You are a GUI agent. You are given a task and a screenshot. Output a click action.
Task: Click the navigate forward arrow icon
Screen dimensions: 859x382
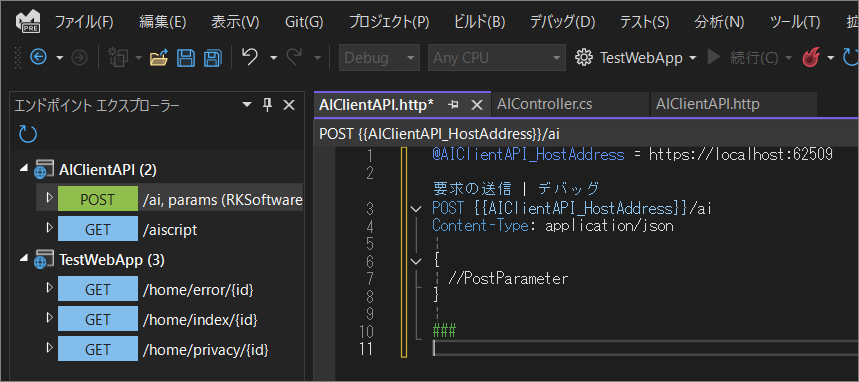pos(80,57)
